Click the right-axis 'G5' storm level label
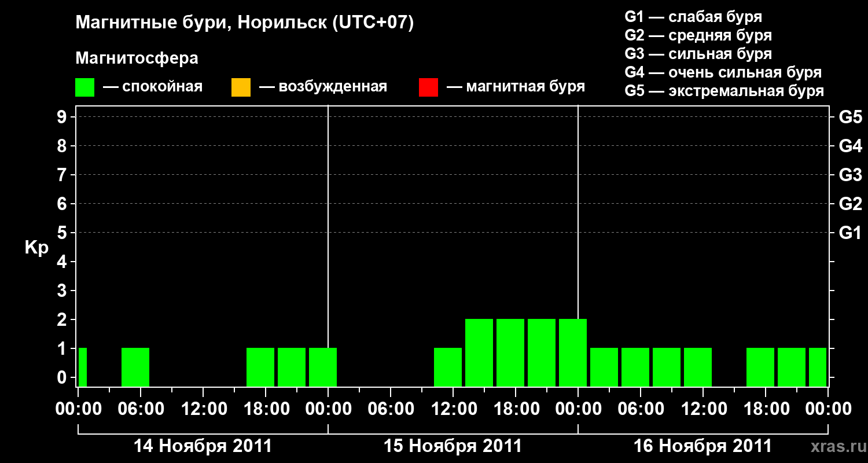 850,117
